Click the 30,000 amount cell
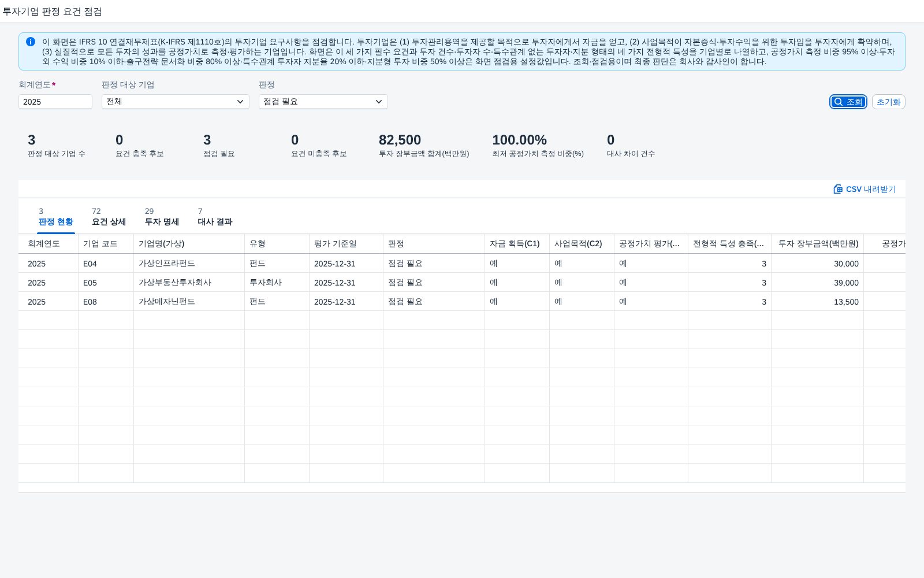The width and height of the screenshot is (924, 578). (x=818, y=264)
